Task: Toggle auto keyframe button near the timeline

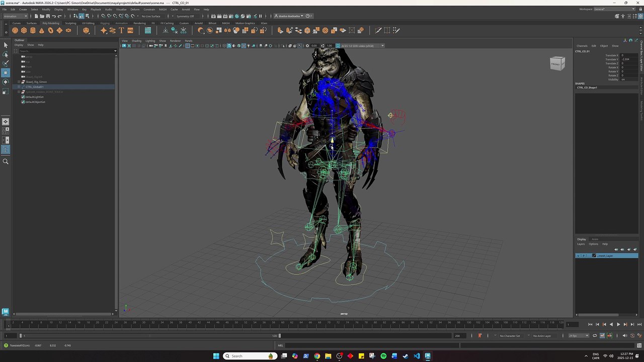Action: point(632,335)
